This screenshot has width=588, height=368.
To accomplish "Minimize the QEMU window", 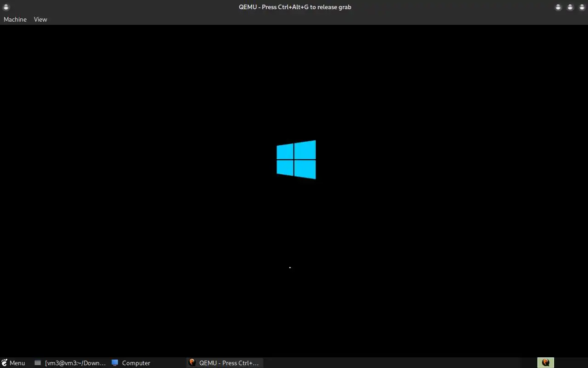I will (x=558, y=7).
